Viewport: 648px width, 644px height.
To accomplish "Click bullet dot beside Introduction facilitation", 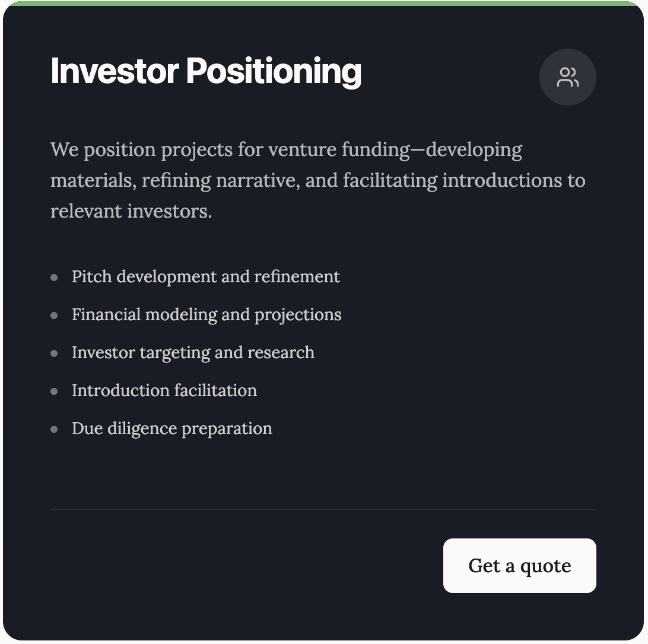I will point(54,391).
